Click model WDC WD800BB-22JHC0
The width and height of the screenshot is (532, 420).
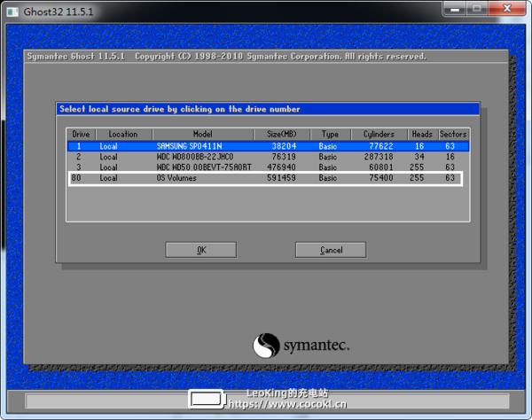click(195, 157)
